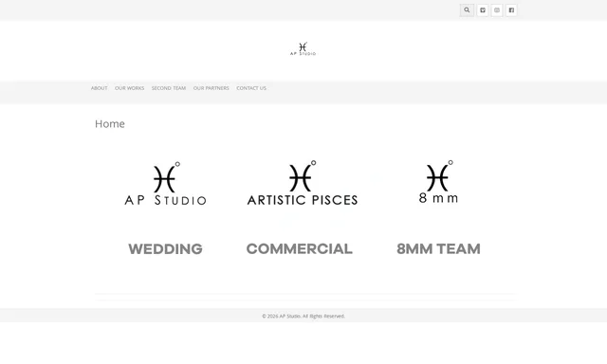Open the 8MM TEAM link

pos(438,248)
